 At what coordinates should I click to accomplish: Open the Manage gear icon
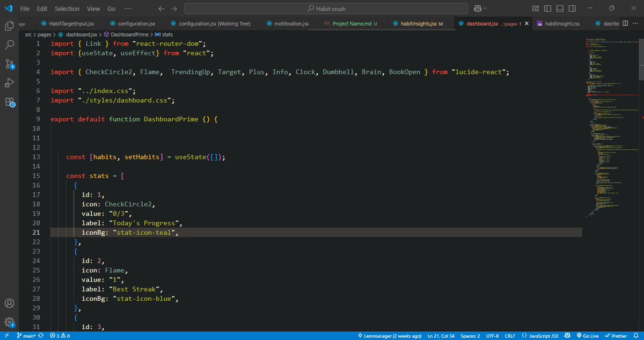coord(9,323)
